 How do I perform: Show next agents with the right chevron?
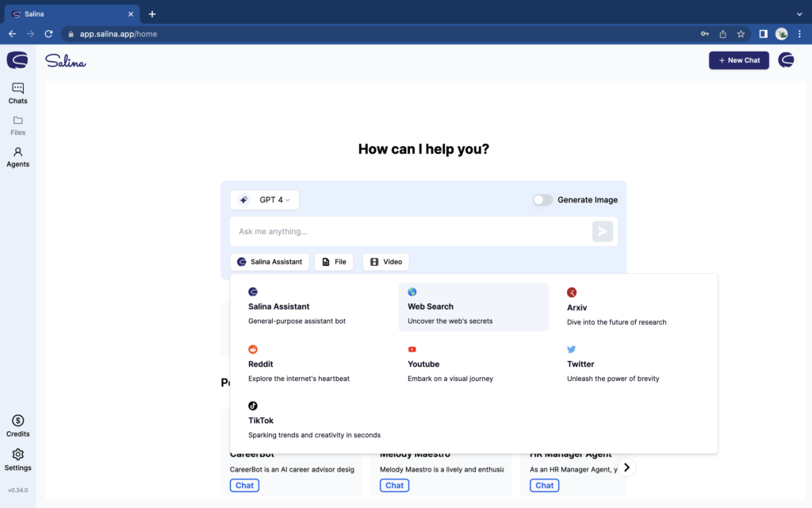point(626,468)
